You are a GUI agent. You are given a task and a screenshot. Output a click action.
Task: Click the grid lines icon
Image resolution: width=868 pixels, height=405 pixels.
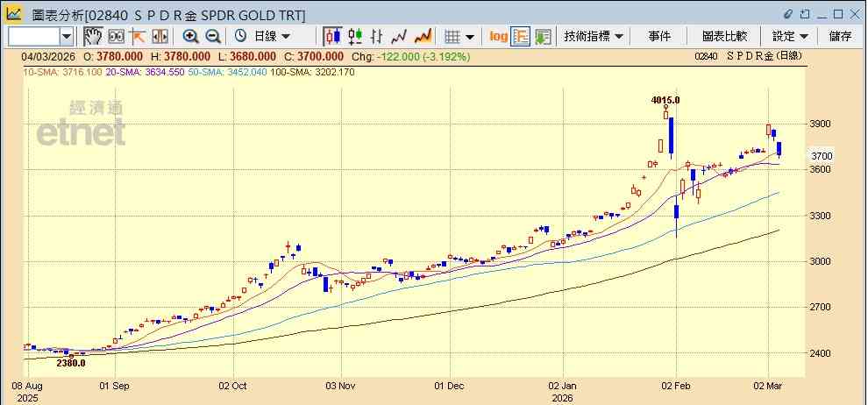pos(452,37)
